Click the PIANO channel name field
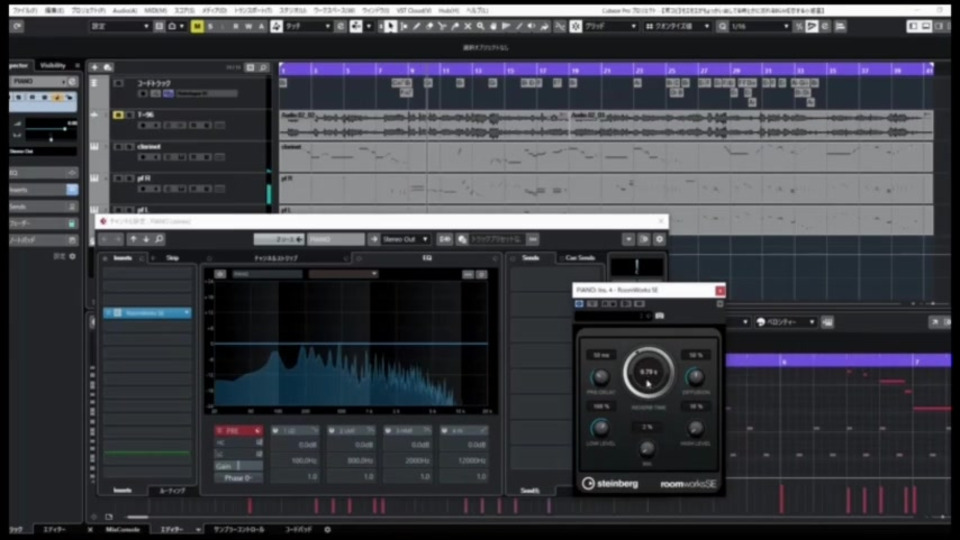The image size is (960, 540). [x=336, y=239]
